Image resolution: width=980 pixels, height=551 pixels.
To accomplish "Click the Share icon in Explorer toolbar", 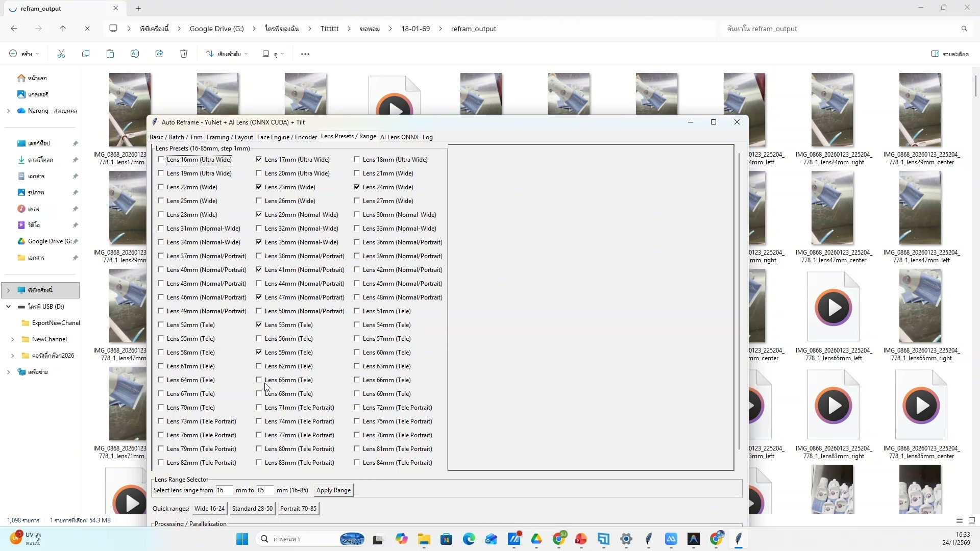I will pos(159,54).
